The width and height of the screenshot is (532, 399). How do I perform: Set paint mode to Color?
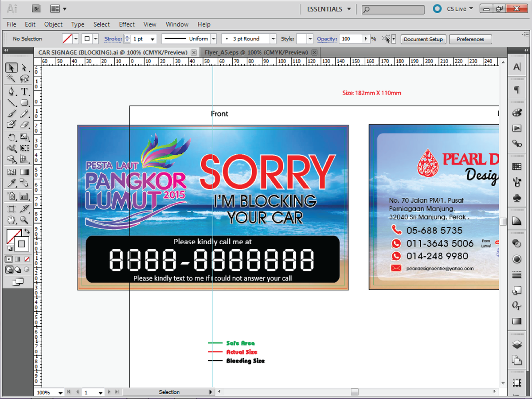9,259
